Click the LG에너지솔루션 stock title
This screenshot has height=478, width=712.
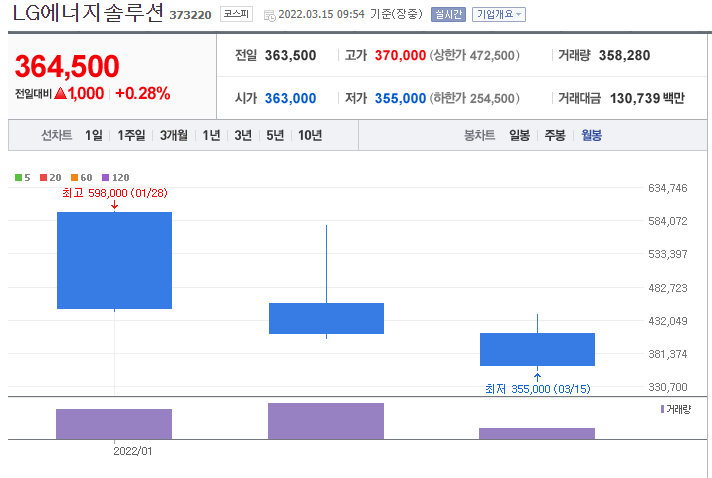point(88,13)
